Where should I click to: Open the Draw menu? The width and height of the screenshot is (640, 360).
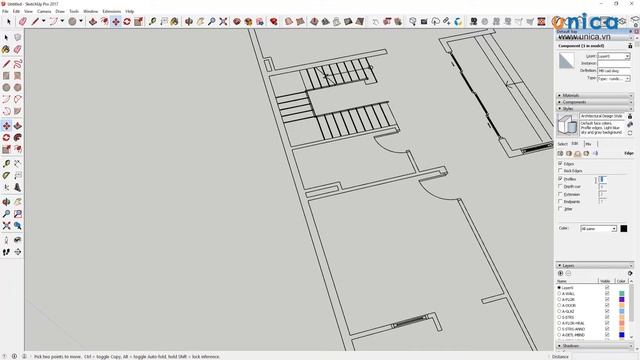click(x=60, y=11)
